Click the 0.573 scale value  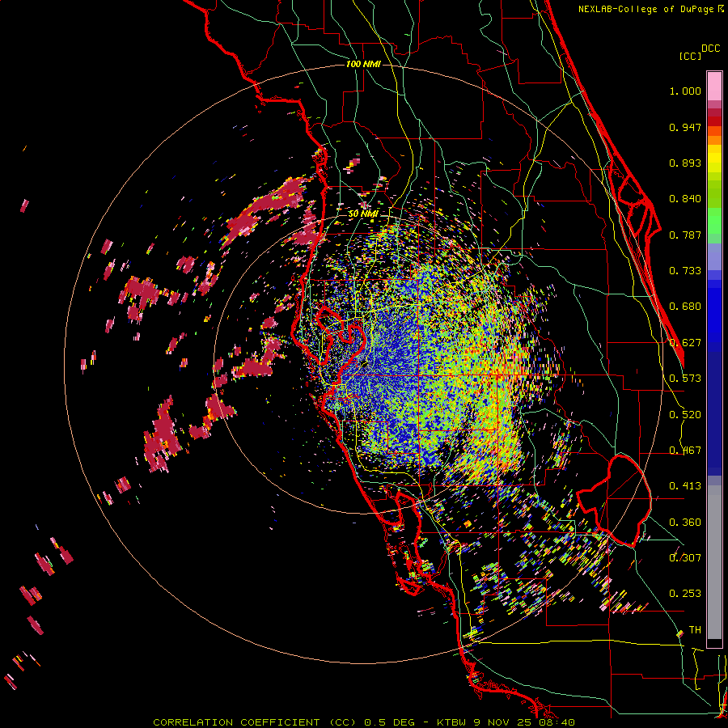pyautogui.click(x=685, y=379)
